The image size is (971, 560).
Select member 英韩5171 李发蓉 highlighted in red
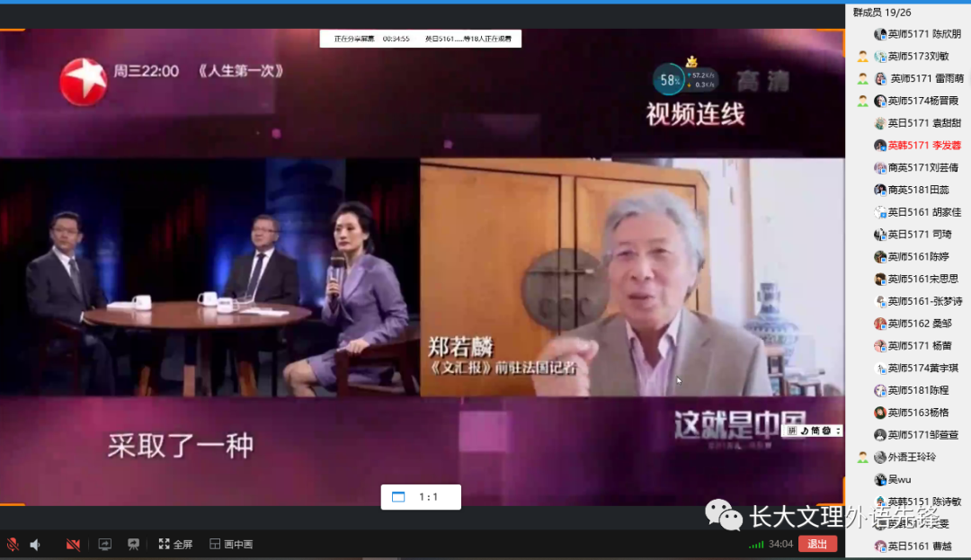pyautogui.click(x=923, y=145)
